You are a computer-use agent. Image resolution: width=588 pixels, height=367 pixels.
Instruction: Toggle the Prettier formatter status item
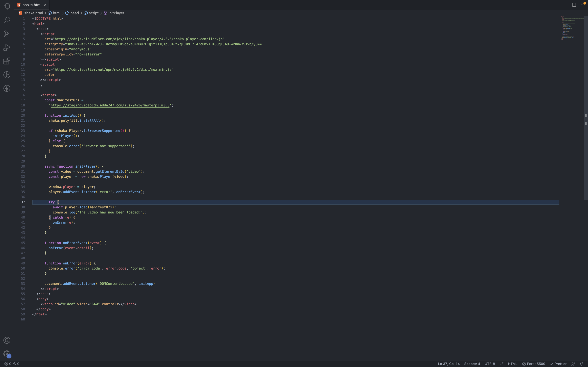click(x=559, y=363)
